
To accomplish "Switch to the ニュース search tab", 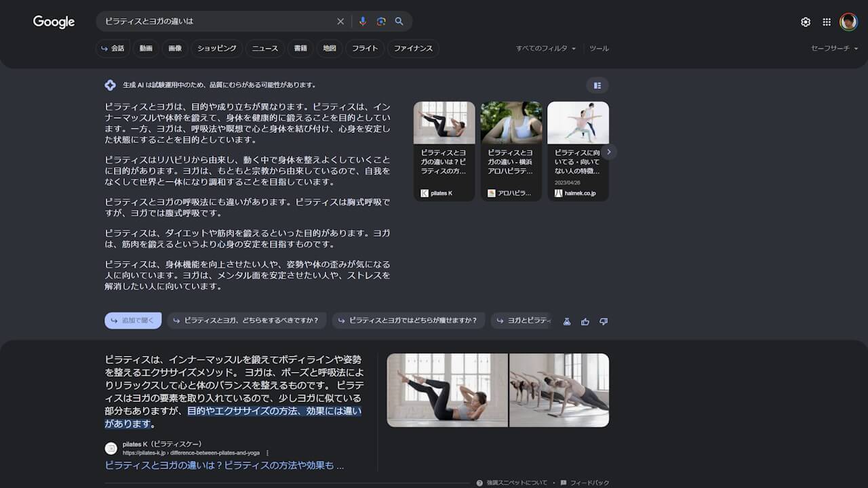I will [x=264, y=48].
